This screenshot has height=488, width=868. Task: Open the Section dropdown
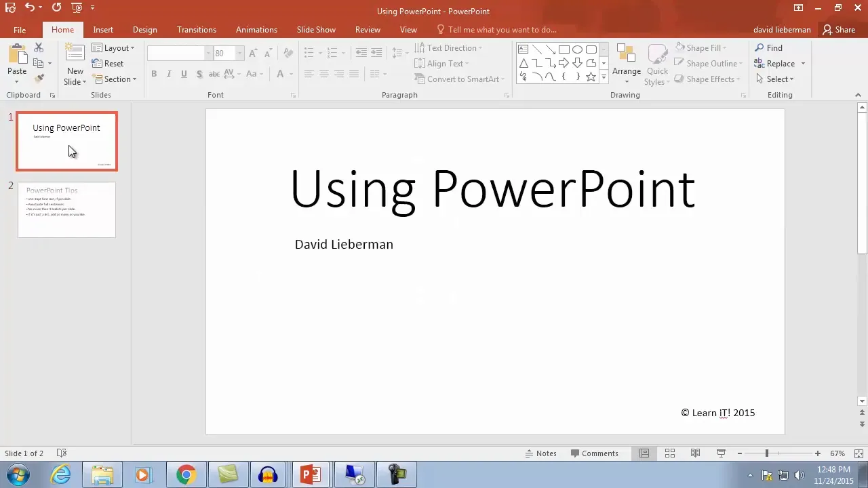coord(115,79)
